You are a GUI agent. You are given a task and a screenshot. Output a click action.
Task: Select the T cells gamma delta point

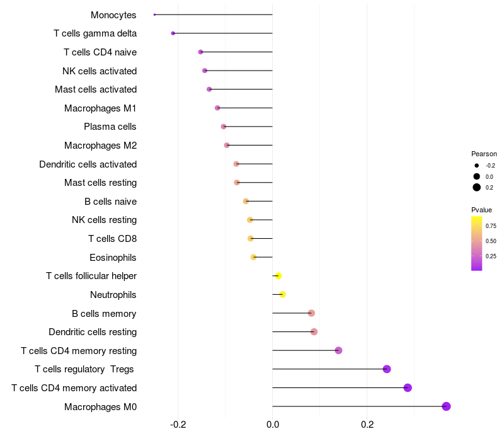point(173,33)
